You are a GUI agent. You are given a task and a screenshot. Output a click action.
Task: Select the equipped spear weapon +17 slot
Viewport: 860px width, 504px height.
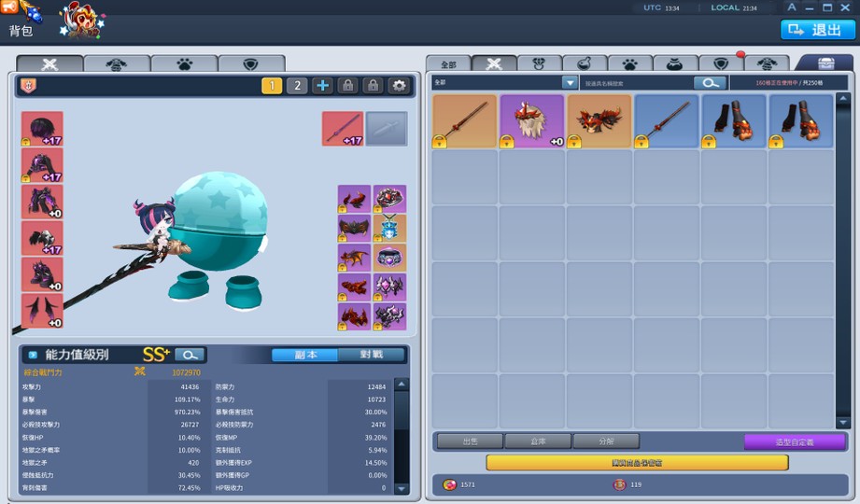tap(343, 129)
